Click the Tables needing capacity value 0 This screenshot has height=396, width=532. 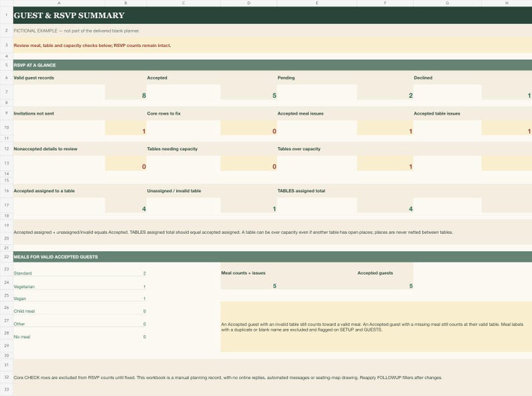click(274, 166)
